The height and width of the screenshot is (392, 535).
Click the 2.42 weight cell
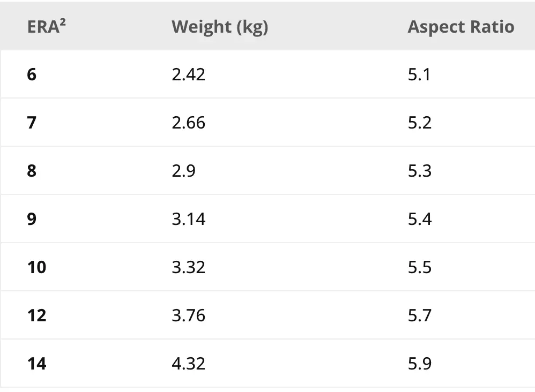pyautogui.click(x=188, y=74)
